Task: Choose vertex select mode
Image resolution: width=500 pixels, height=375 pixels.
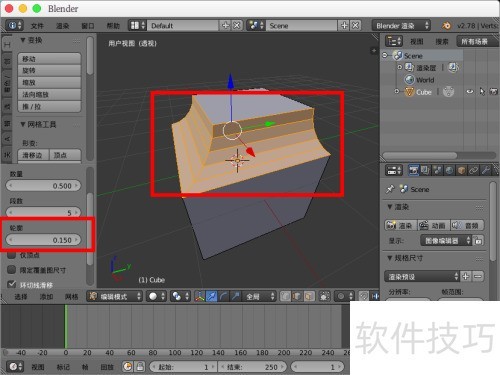Action: point(286,296)
